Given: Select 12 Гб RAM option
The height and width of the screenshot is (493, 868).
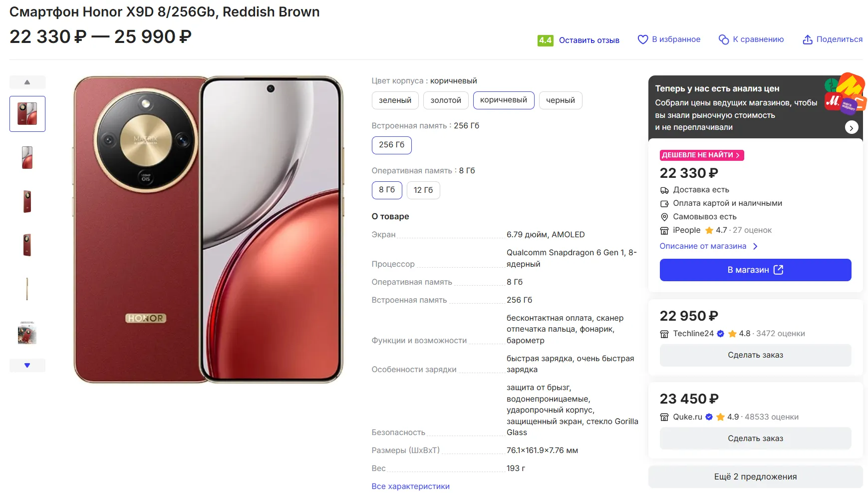Looking at the screenshot, I should pos(423,190).
